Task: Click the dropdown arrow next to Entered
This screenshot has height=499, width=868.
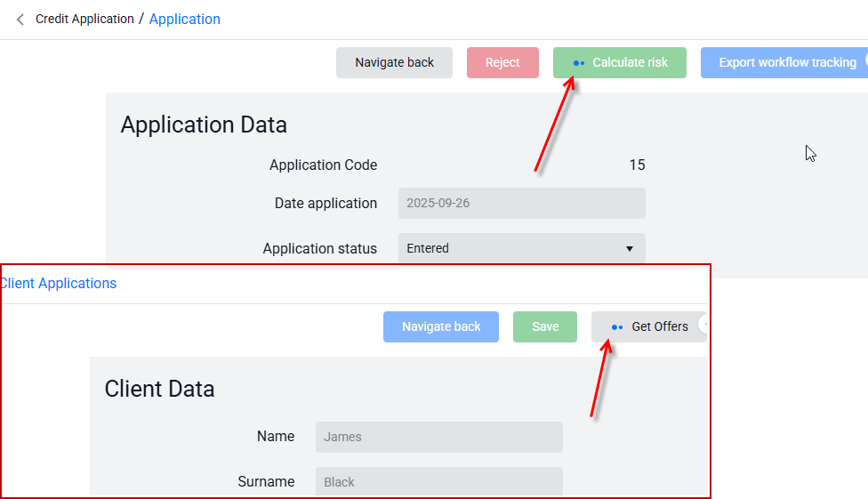Action: (x=630, y=249)
